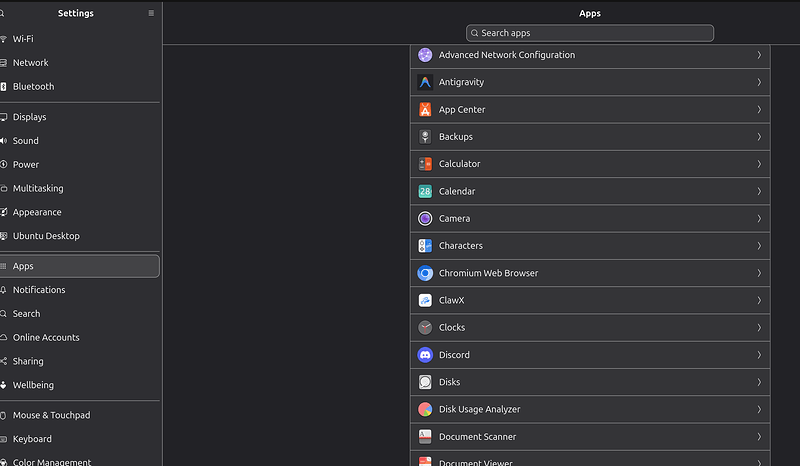800x466 pixels.
Task: Open Sharing settings
Action: [79, 361]
